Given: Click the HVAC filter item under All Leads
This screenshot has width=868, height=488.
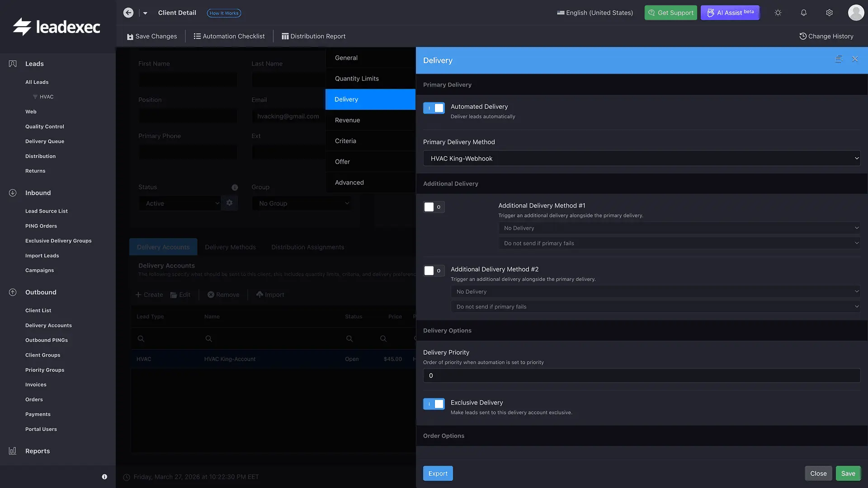Looking at the screenshot, I should click(43, 97).
